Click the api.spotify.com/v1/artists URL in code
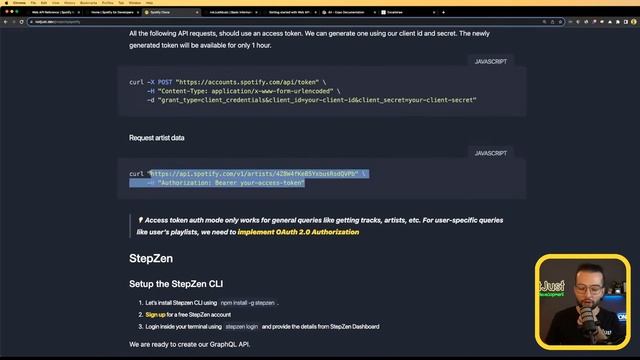The height and width of the screenshot is (360, 640). point(254,174)
